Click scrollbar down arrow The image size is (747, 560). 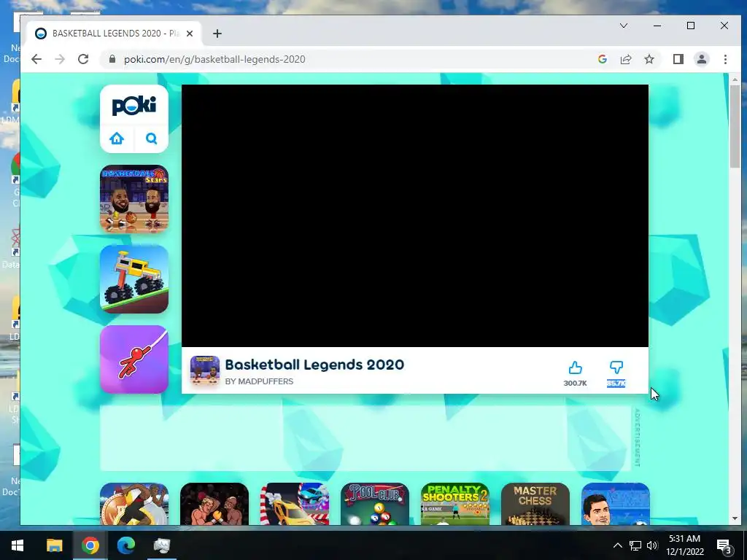click(735, 518)
